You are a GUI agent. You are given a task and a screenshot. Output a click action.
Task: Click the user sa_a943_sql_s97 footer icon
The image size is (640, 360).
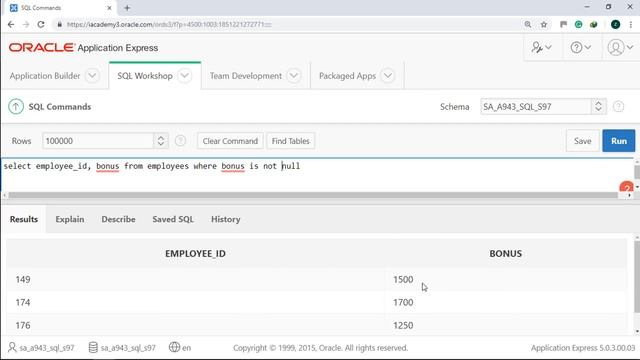(x=12, y=347)
